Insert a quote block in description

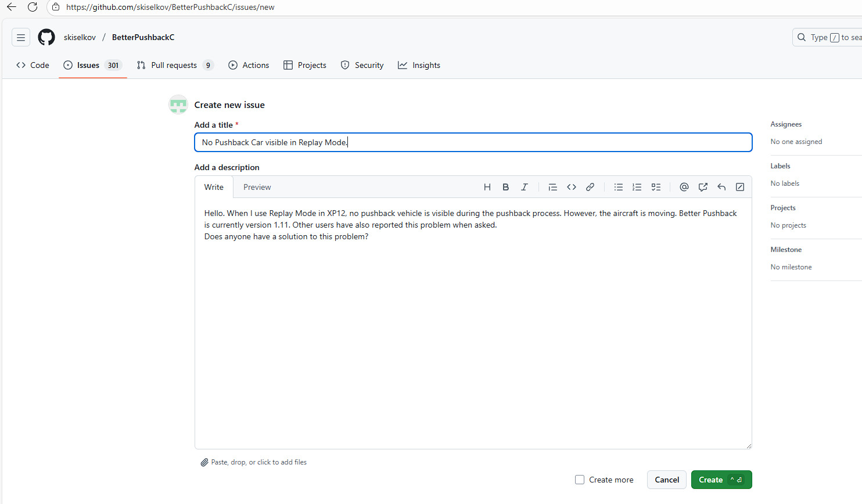click(x=553, y=187)
